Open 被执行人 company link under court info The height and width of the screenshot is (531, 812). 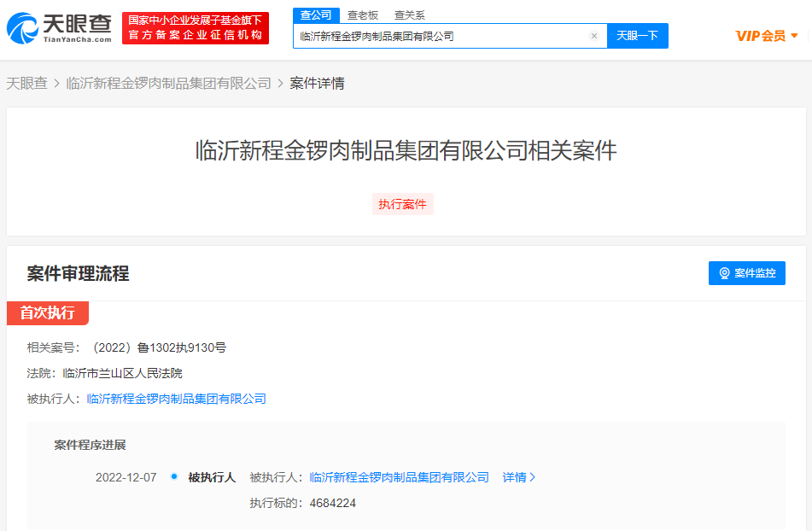tap(176, 399)
